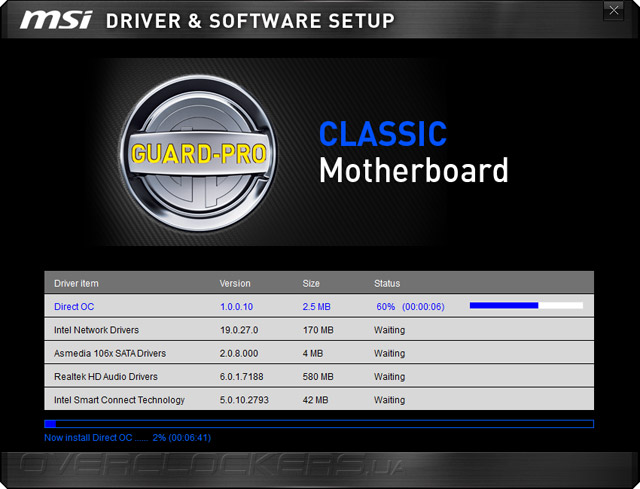This screenshot has width=640, height=489.
Task: Click the MSI logo in title bar
Action: coord(56,20)
